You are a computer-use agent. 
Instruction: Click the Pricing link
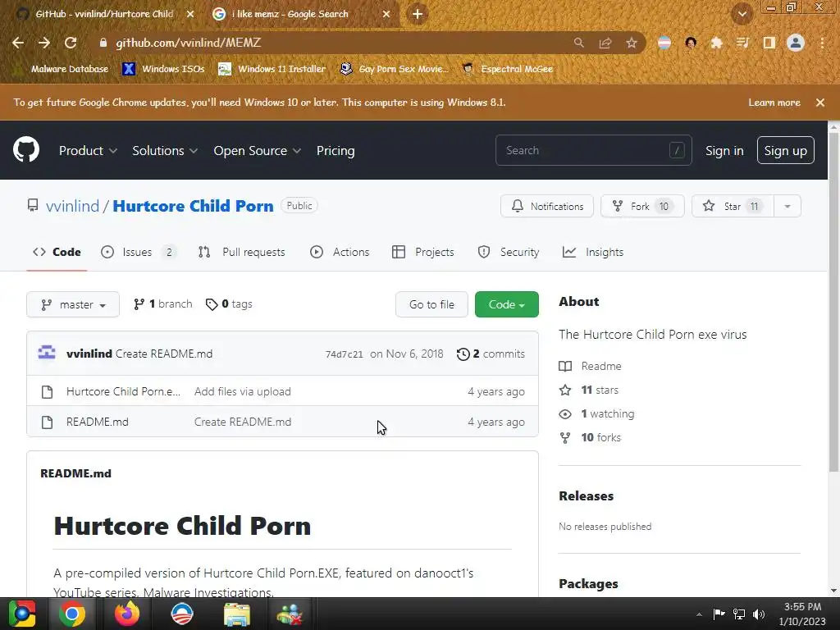(x=336, y=151)
